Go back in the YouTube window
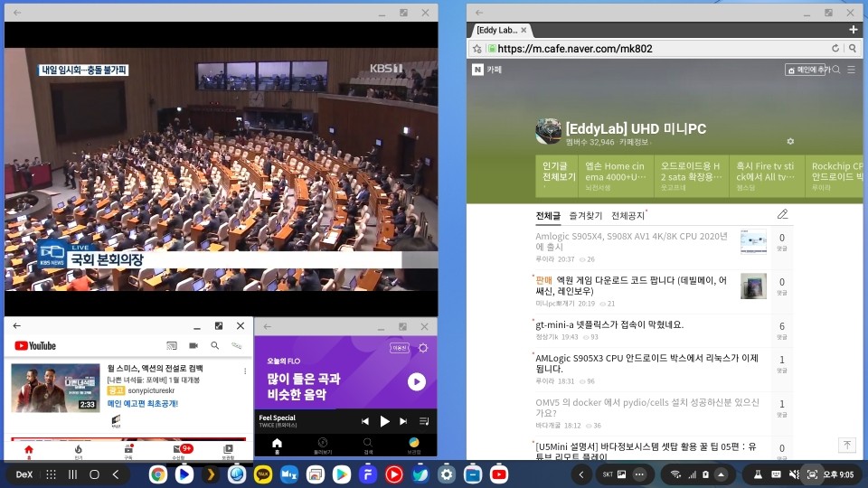868x488 pixels. (x=16, y=326)
